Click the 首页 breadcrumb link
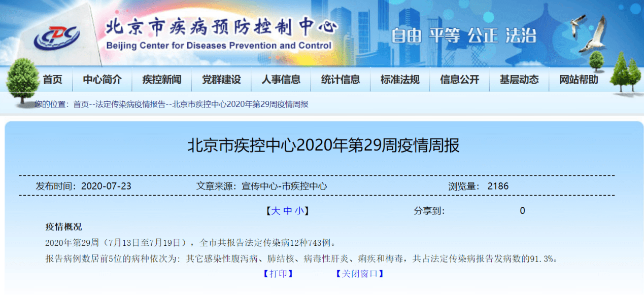The height and width of the screenshot is (295, 644). tap(81, 104)
